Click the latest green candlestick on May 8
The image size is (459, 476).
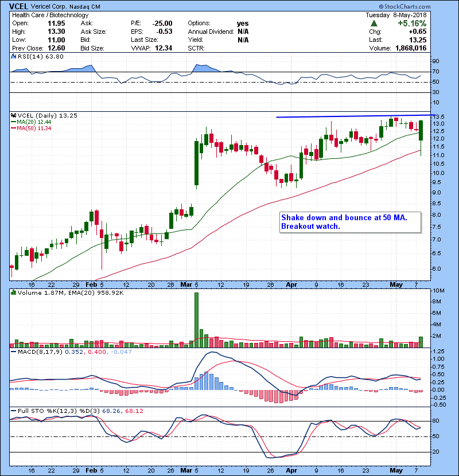click(421, 131)
